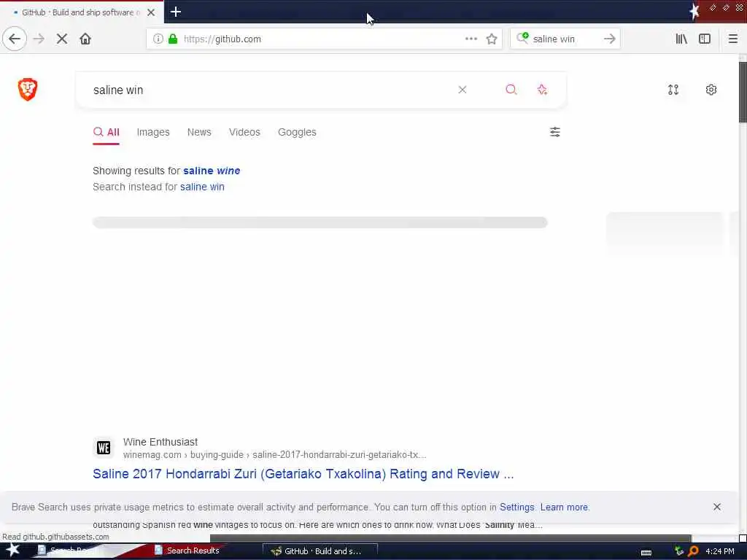Click the AI answer sparkle icon

pos(542,90)
